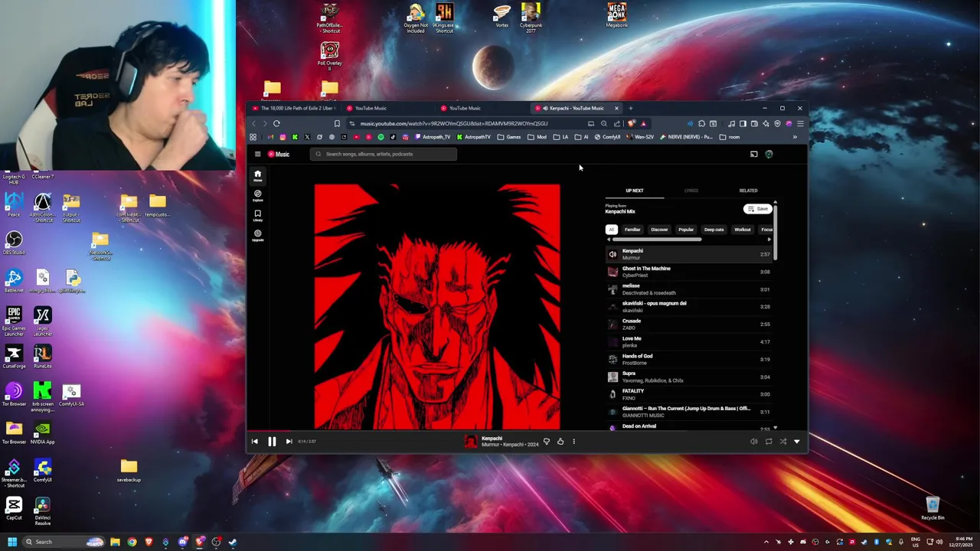Image resolution: width=980 pixels, height=551 pixels.
Task: Select the Workout filter chip
Action: [743, 230]
